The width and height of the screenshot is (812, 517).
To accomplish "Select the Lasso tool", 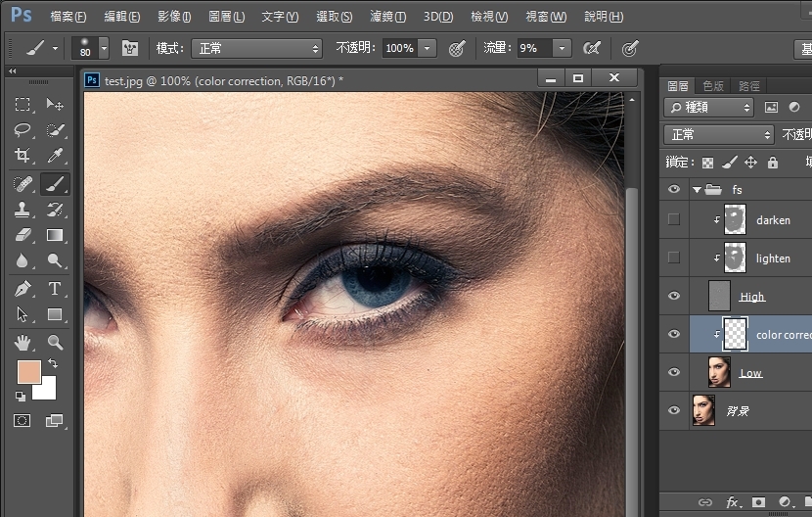I will coord(23,129).
